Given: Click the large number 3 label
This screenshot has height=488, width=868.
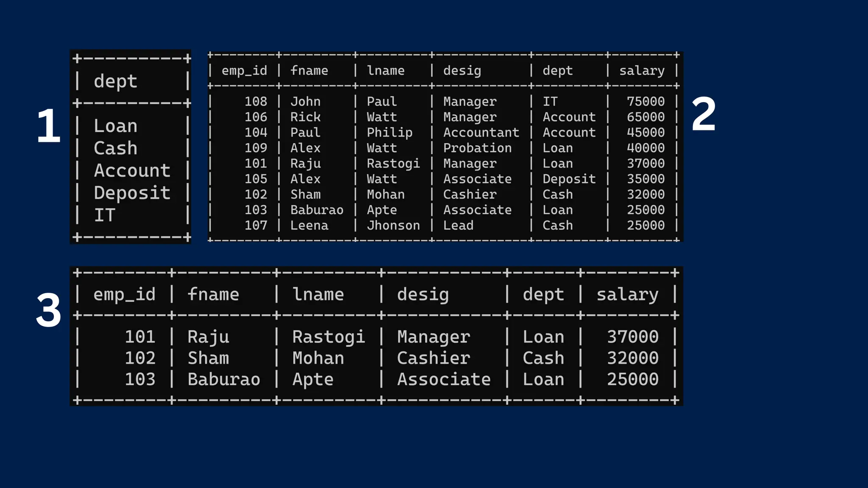Looking at the screenshot, I should (x=48, y=311).
